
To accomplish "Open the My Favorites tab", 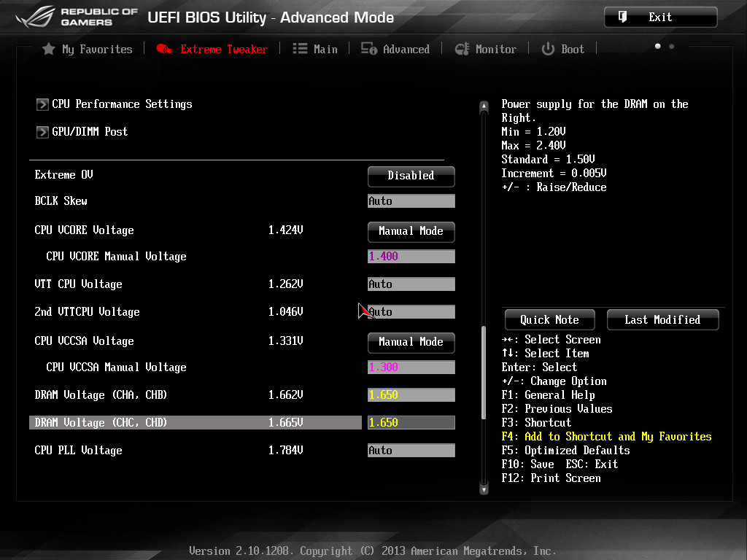I will tap(88, 49).
